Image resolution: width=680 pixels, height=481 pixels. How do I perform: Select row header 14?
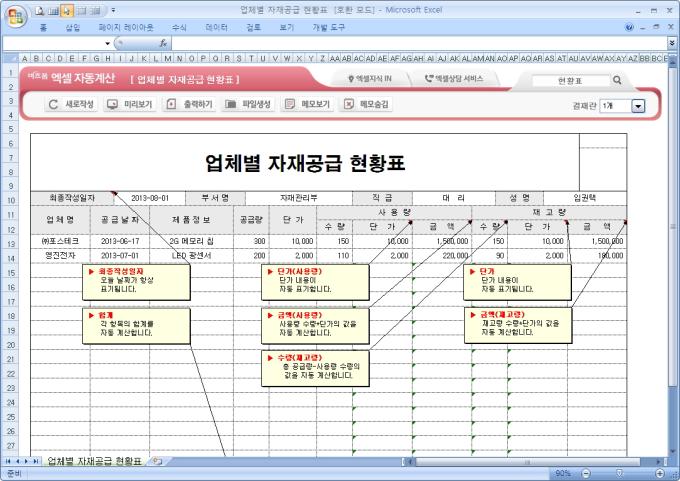(x=11, y=258)
